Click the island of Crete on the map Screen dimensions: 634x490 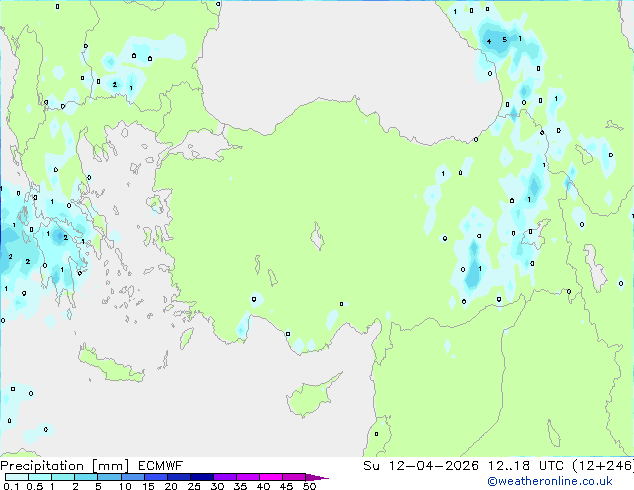(x=111, y=366)
